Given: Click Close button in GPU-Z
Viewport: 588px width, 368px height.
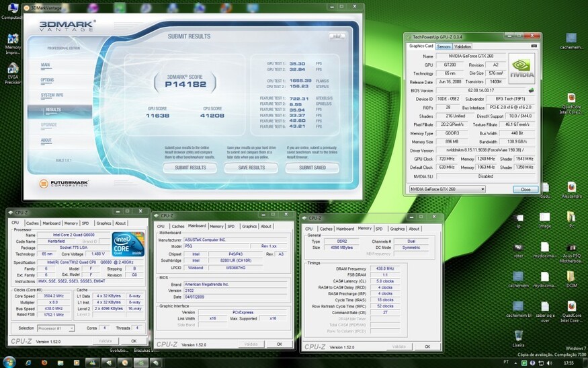Looking at the screenshot, I should [526, 189].
